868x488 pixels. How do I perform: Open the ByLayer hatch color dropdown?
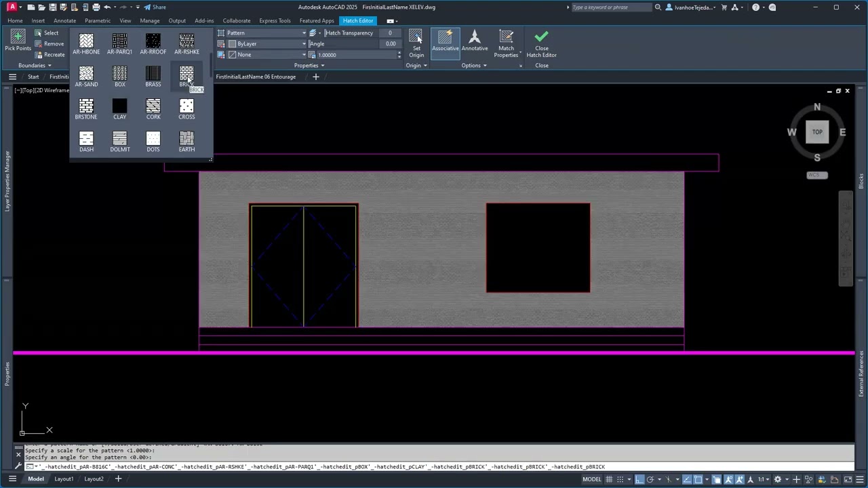(x=266, y=43)
